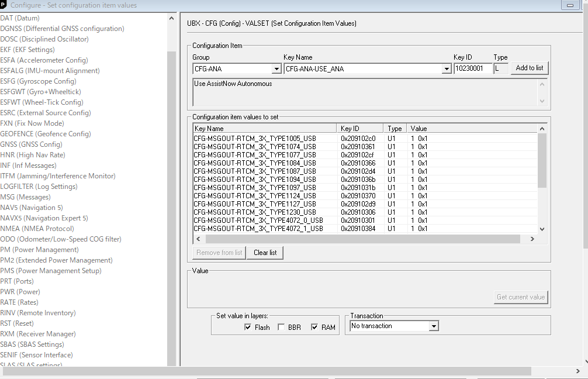This screenshot has height=379, width=588.
Task: Open SENIF (Sensor Interface)
Action: click(x=36, y=354)
